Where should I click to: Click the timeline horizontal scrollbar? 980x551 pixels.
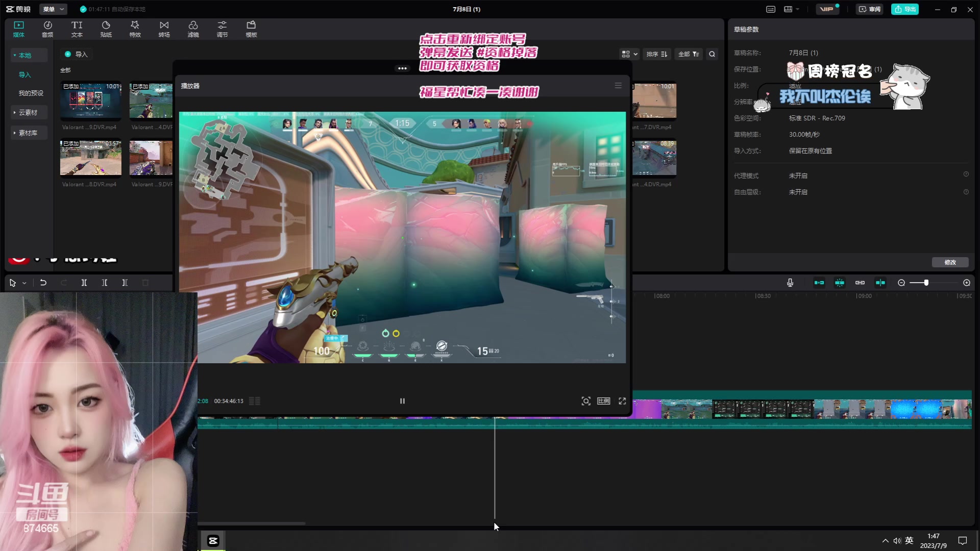[252, 523]
